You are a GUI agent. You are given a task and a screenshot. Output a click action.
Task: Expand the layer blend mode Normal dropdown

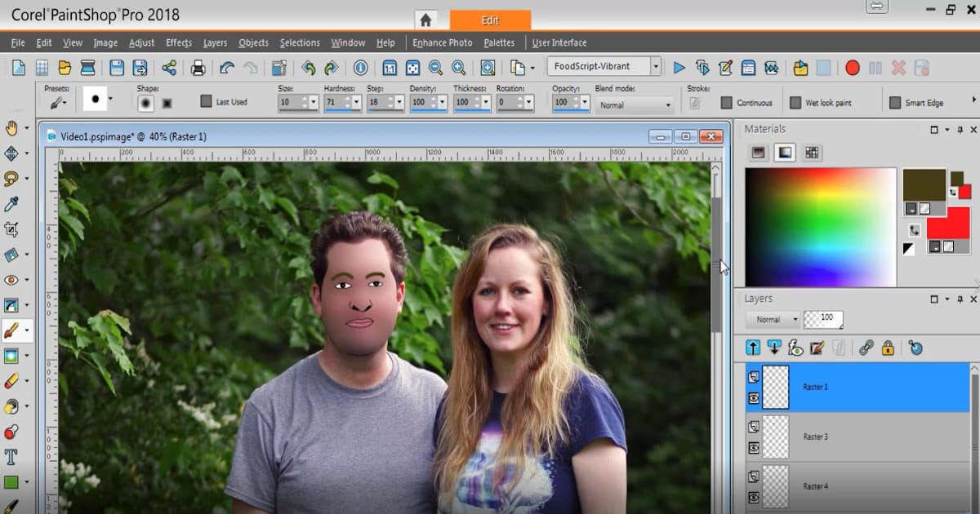click(773, 320)
